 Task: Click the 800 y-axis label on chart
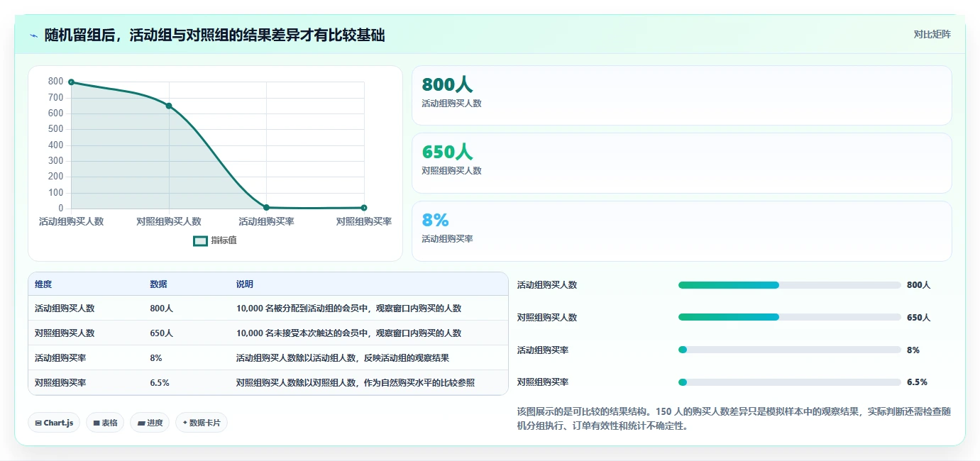pos(56,82)
